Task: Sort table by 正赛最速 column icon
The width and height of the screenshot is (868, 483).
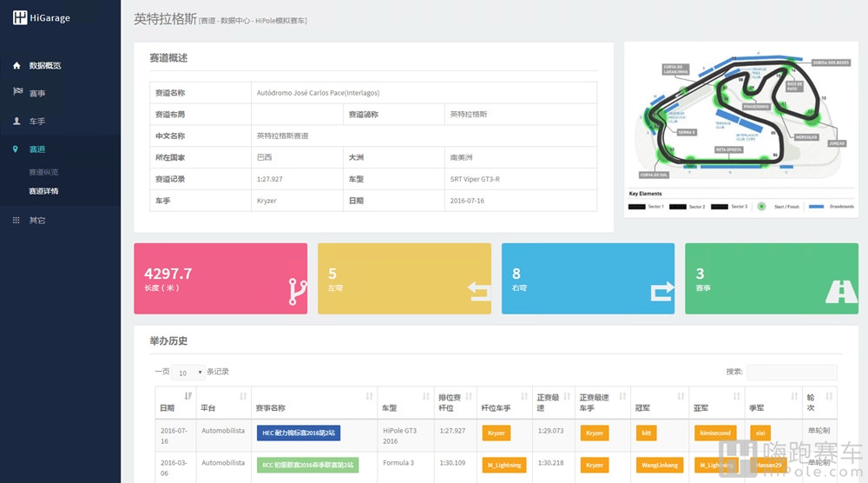Action: click(567, 396)
